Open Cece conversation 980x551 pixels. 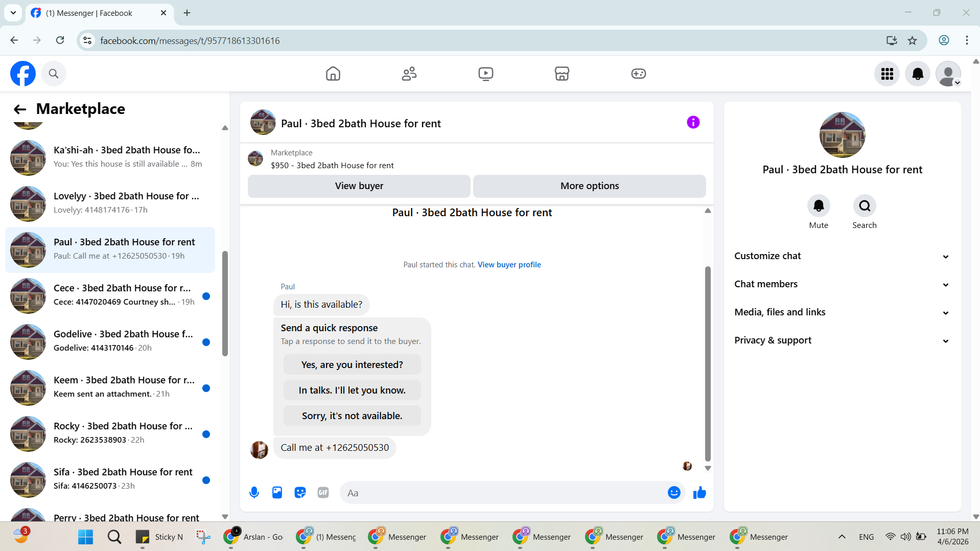tap(110, 295)
